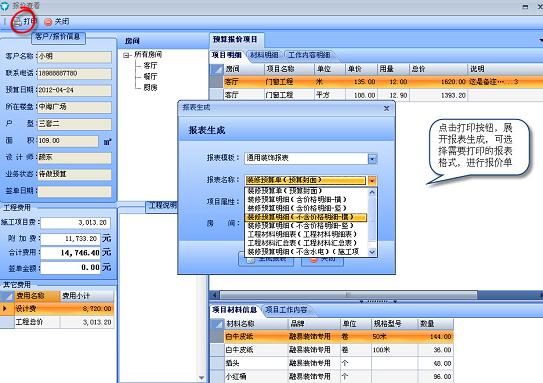Screen dimensions: 543x383
Task: Select 装修预算明细（含价格明细-竖）option
Action: (x=306, y=208)
